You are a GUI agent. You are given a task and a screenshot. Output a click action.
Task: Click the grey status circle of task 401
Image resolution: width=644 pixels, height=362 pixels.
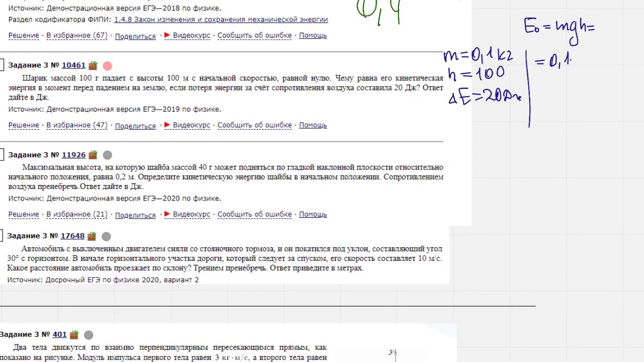(89, 335)
